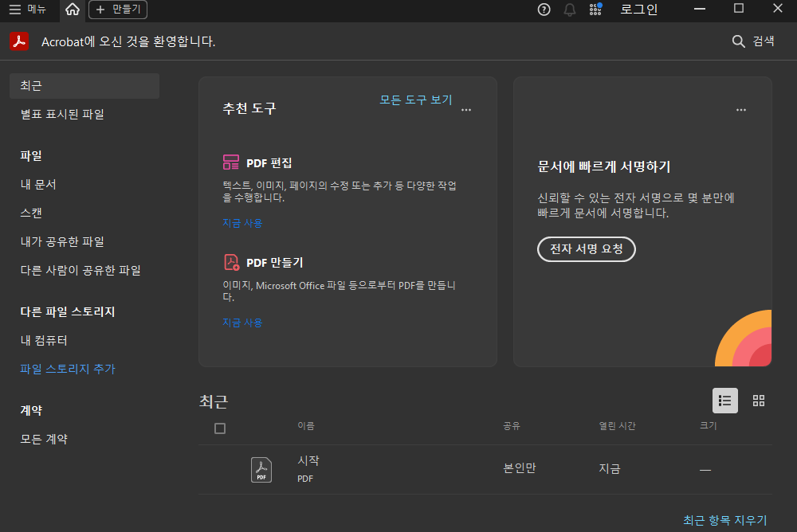Image resolution: width=797 pixels, height=532 pixels.
Task: Close the Acrobat window
Action: coord(778,9)
